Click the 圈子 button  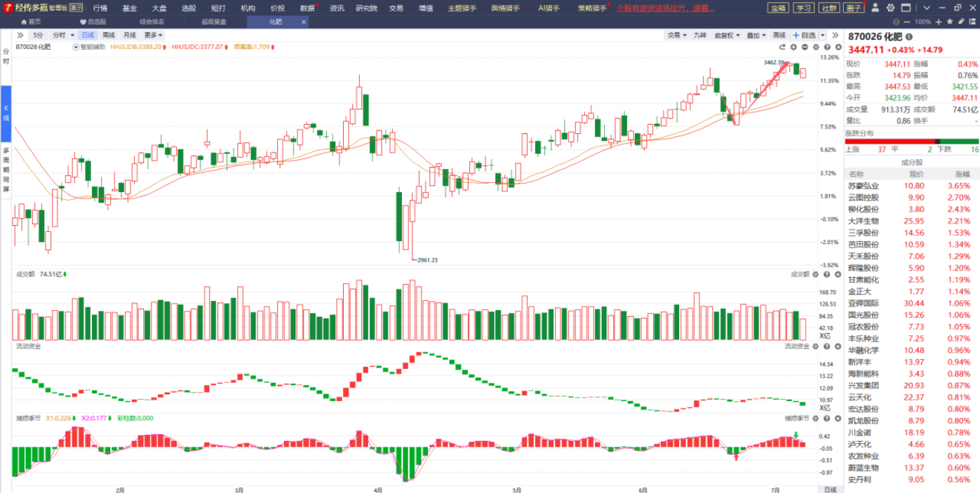[x=854, y=8]
